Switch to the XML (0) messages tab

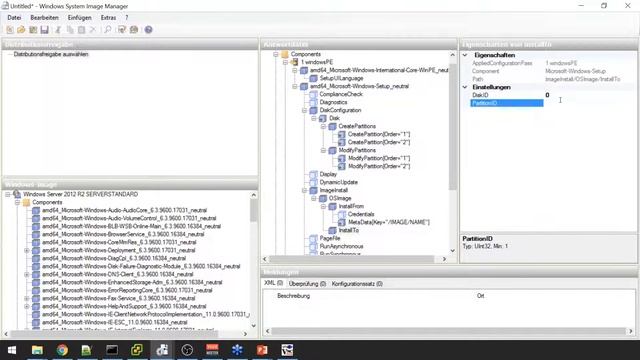tap(273, 283)
